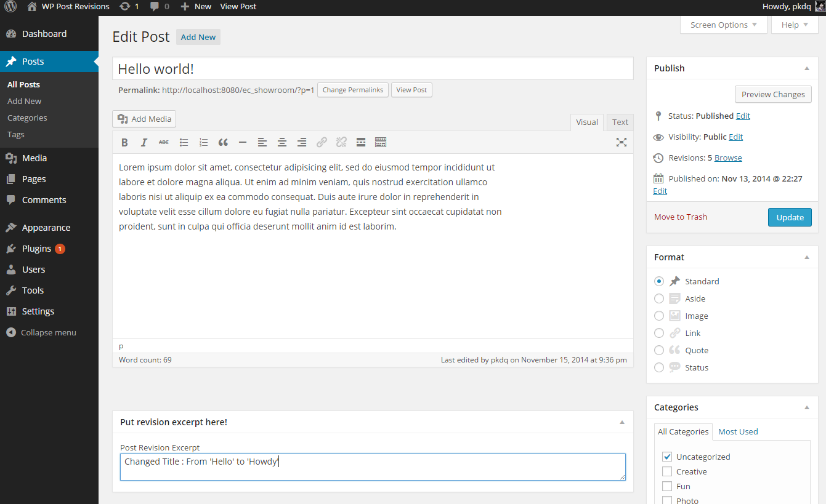Align text center
The width and height of the screenshot is (826, 504).
click(282, 142)
